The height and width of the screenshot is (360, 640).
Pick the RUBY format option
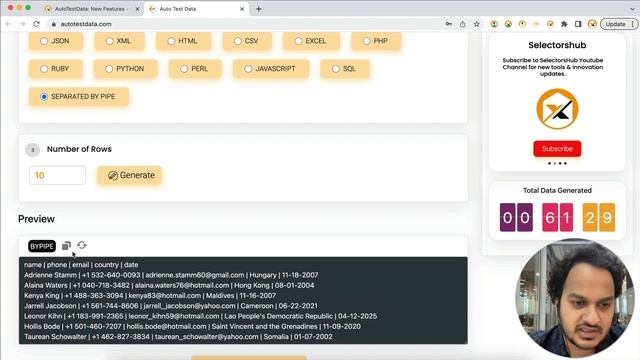[x=44, y=69]
